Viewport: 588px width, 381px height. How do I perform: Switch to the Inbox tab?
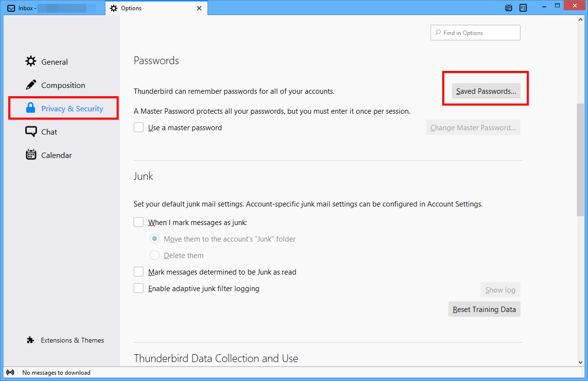click(x=54, y=8)
